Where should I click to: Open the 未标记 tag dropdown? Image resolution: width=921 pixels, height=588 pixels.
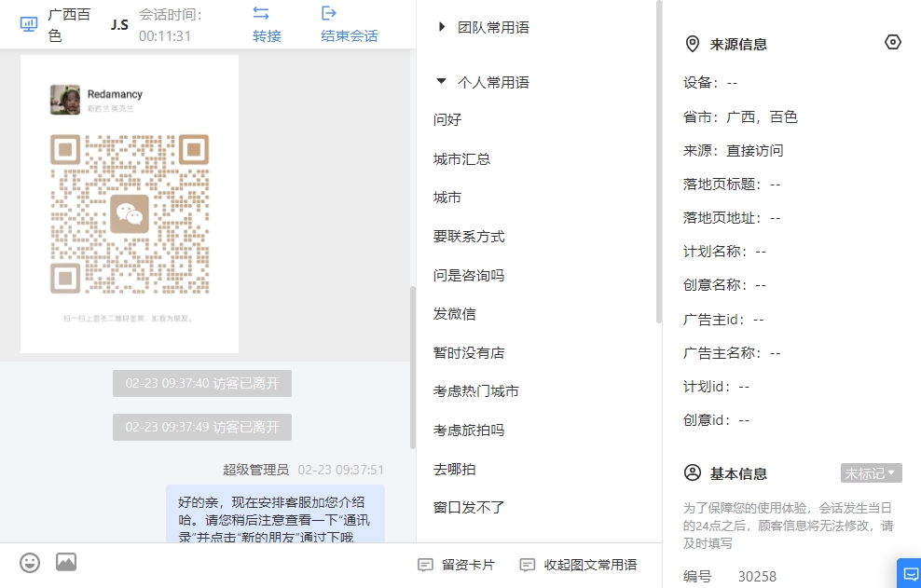pos(871,472)
